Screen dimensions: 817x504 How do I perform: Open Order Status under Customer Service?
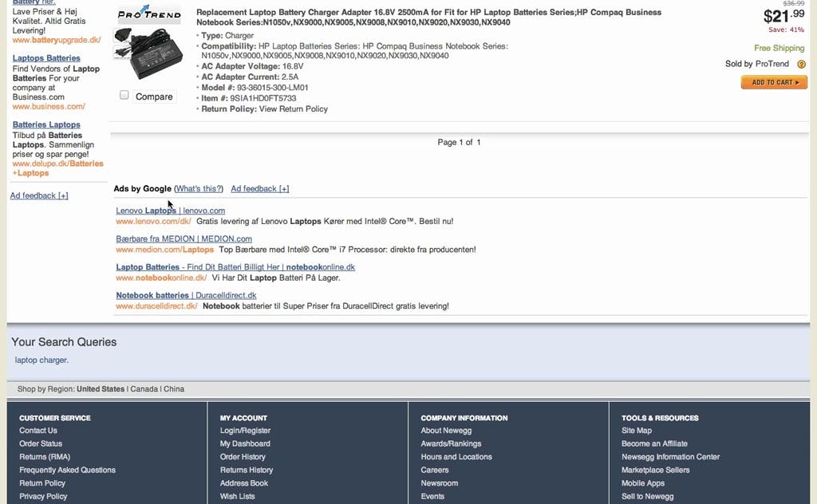[40, 443]
